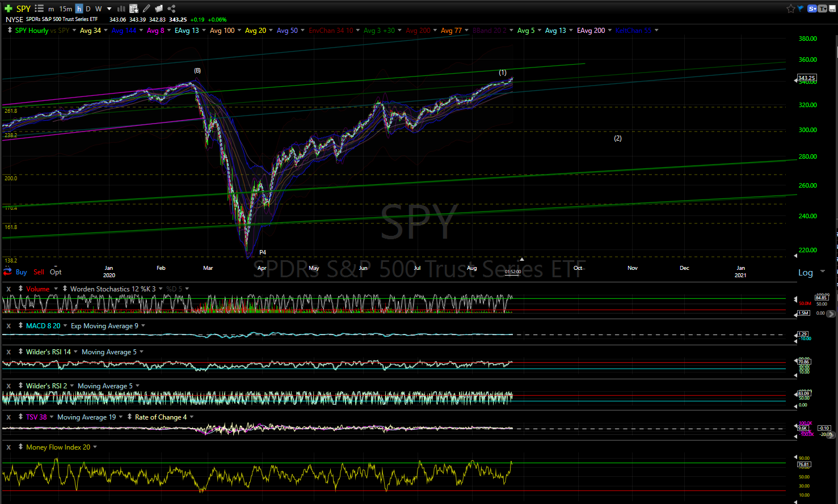
Task: Click the share chart icon
Action: 171,9
